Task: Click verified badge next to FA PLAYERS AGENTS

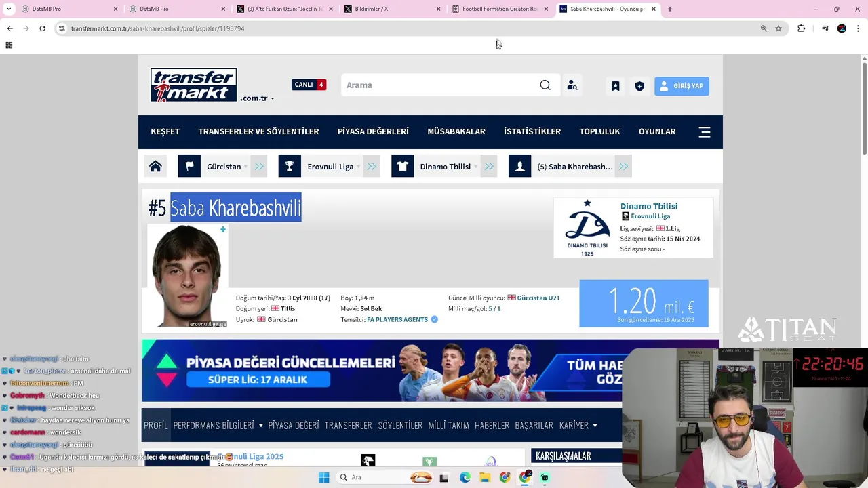Action: 434,319
